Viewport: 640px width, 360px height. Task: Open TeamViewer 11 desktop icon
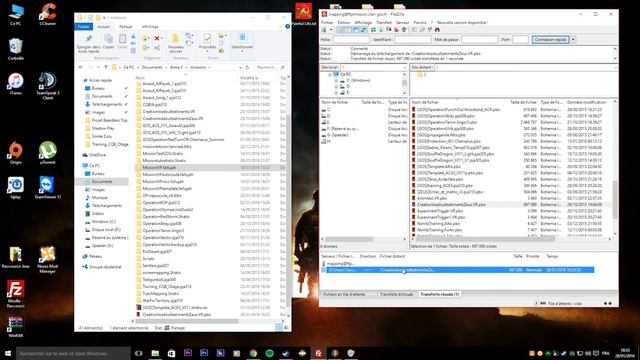(47, 187)
